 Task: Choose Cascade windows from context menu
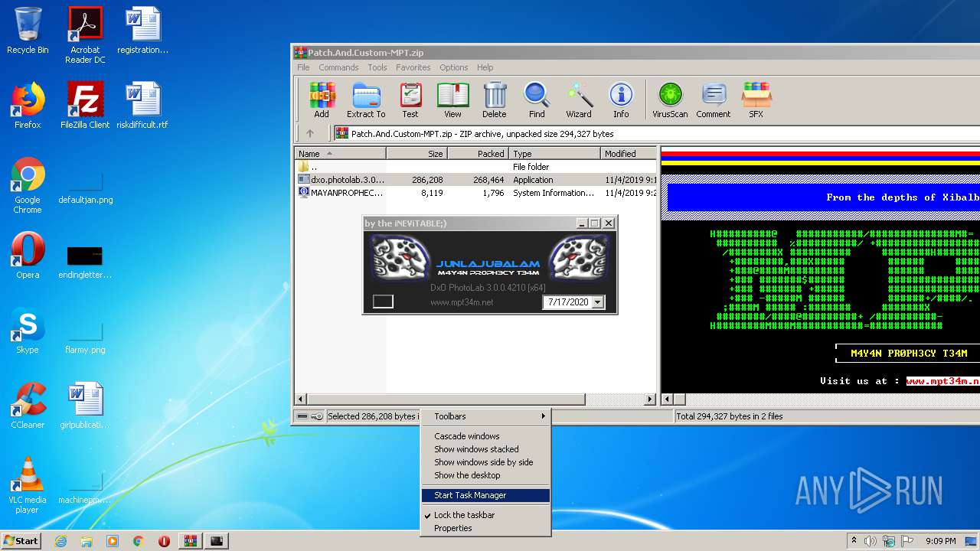(485, 436)
